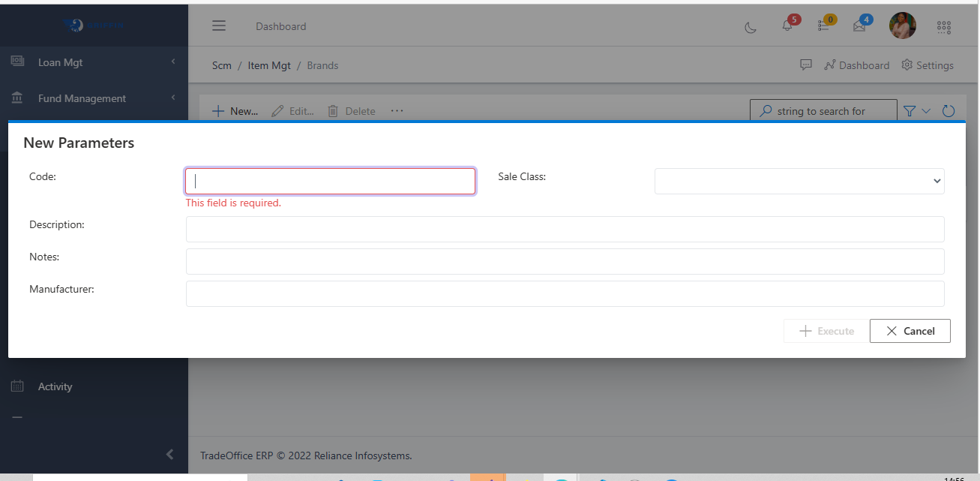Click the Activity calendar icon
The image size is (980, 481).
(x=17, y=386)
